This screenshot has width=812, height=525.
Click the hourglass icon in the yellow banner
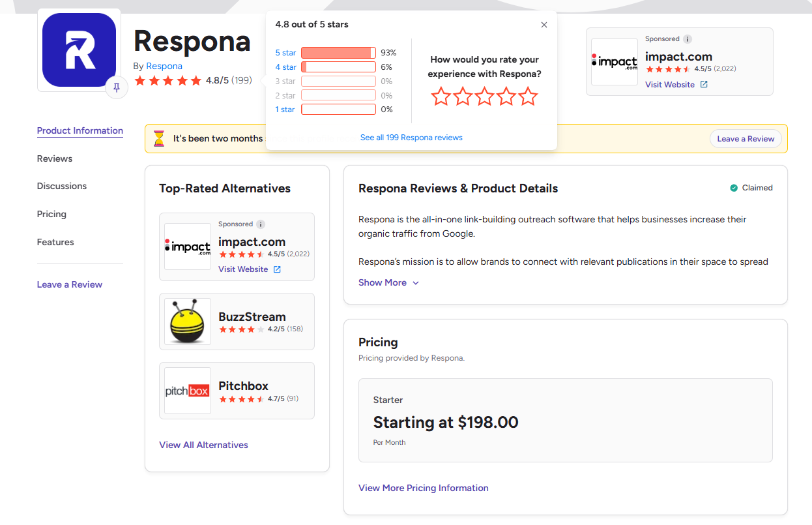(x=158, y=138)
